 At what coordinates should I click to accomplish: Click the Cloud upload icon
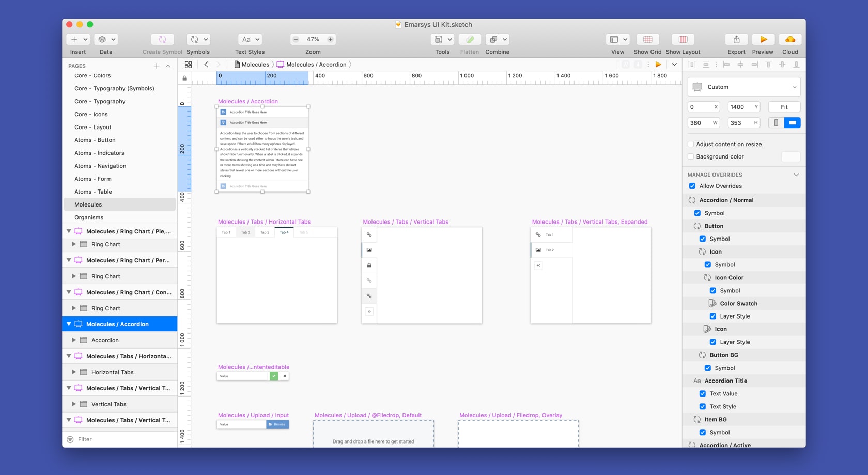[789, 40]
